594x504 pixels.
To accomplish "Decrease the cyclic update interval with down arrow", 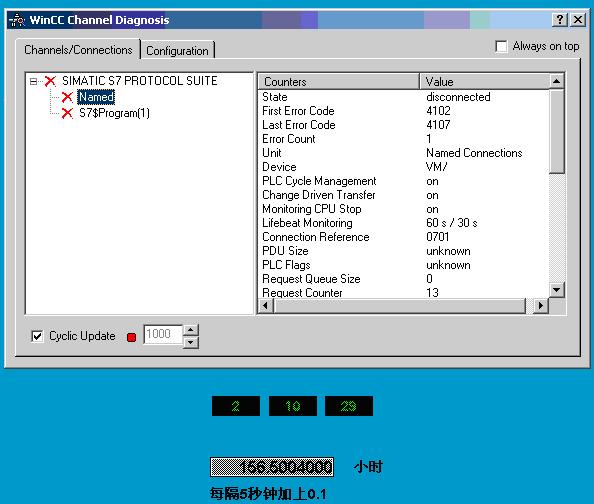I will click(191, 342).
